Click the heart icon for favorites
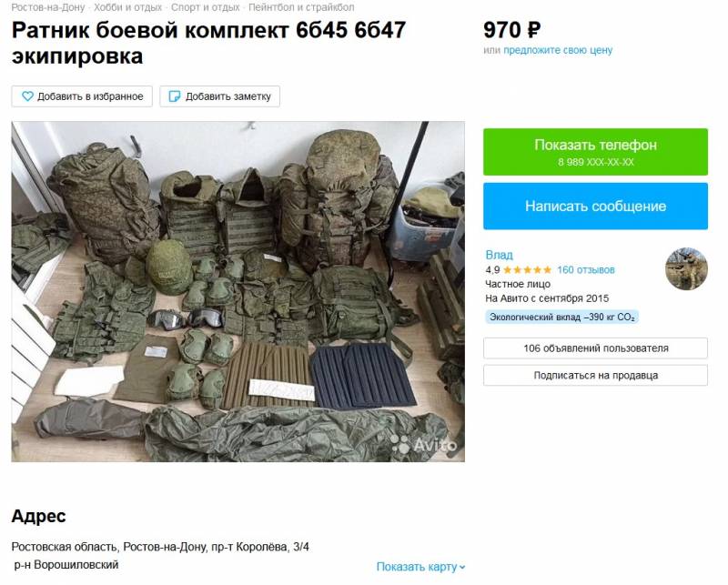The width and height of the screenshot is (728, 585). pyautogui.click(x=28, y=96)
